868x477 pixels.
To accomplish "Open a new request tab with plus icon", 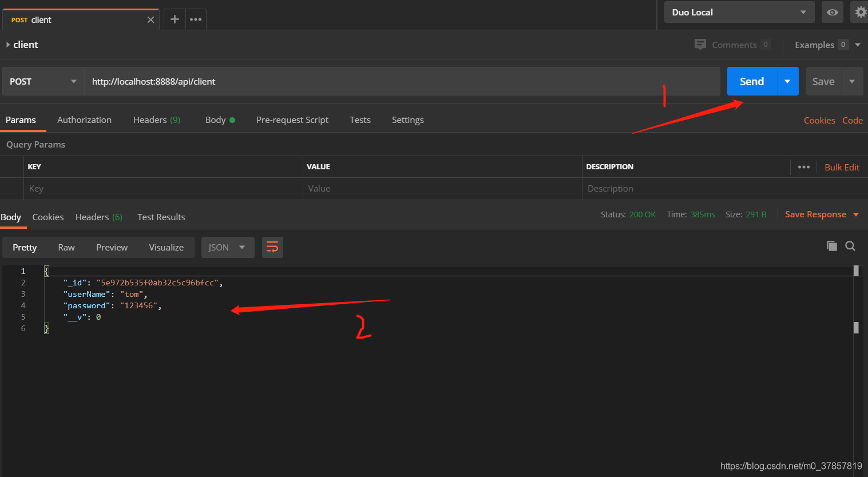I will coord(175,19).
